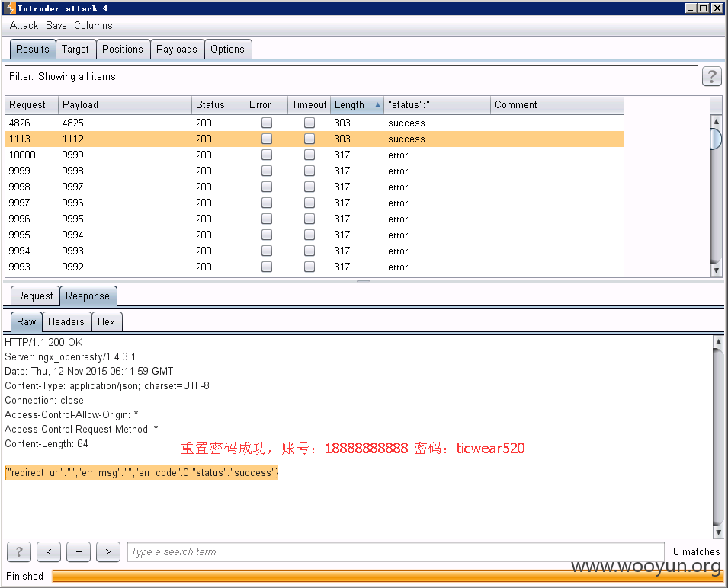This screenshot has height=588, width=728.
Task: Select row with payload 9995
Action: tap(314, 219)
